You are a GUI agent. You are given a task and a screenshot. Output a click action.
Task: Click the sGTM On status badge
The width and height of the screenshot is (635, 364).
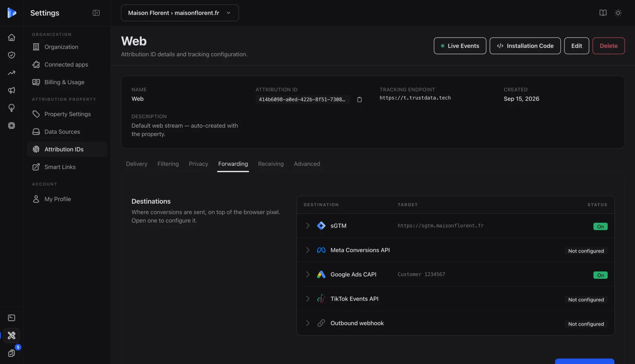coord(600,227)
